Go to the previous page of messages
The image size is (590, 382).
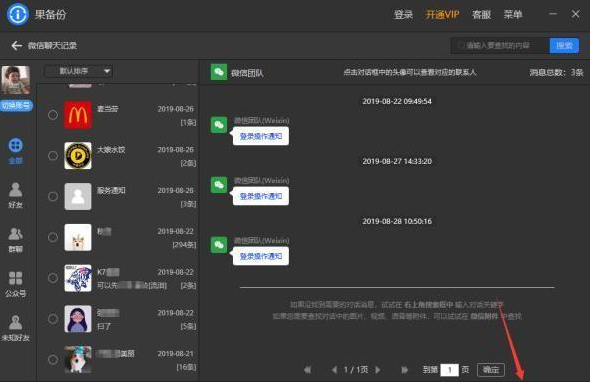[334, 370]
